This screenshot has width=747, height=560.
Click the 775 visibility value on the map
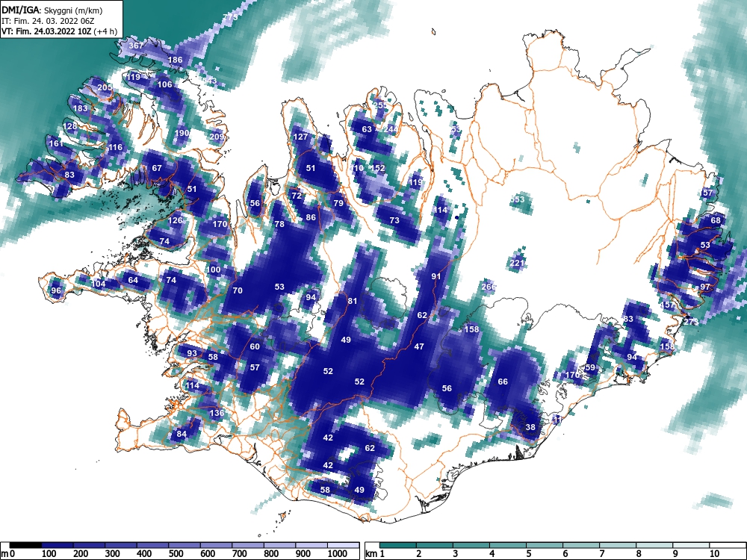click(230, 18)
